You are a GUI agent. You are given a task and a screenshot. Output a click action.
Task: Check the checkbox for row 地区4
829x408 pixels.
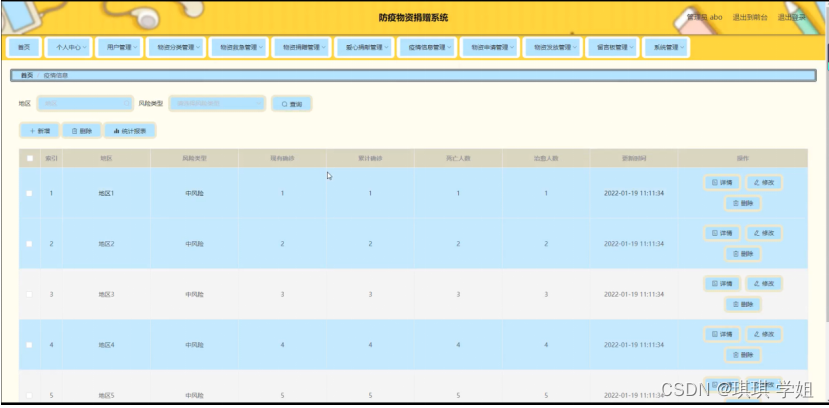(x=30, y=345)
